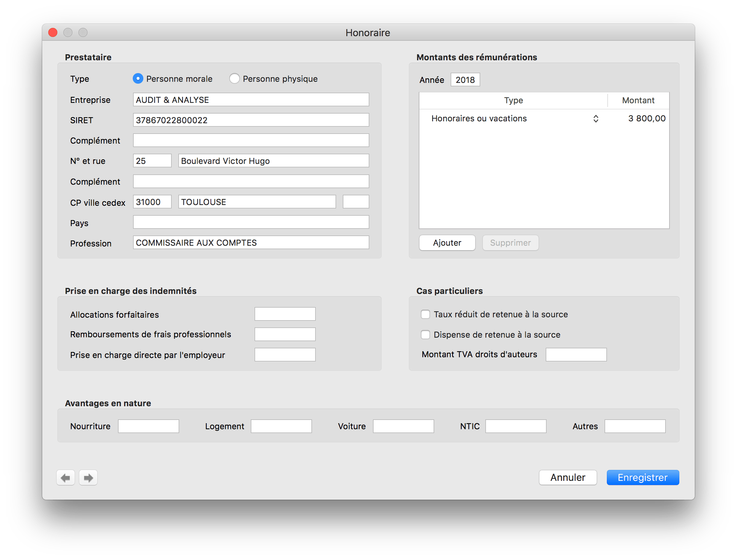The height and width of the screenshot is (560, 737).
Task: Check Dispense de retenue à la source
Action: click(425, 335)
